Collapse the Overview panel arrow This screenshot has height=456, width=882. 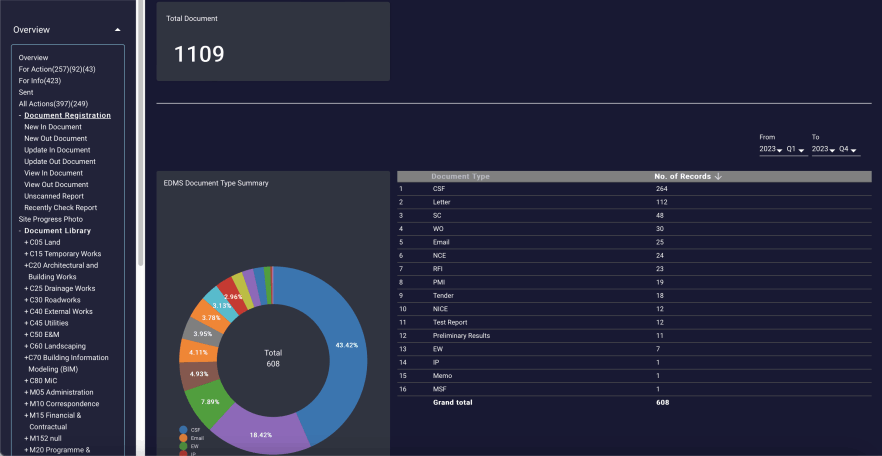(118, 30)
